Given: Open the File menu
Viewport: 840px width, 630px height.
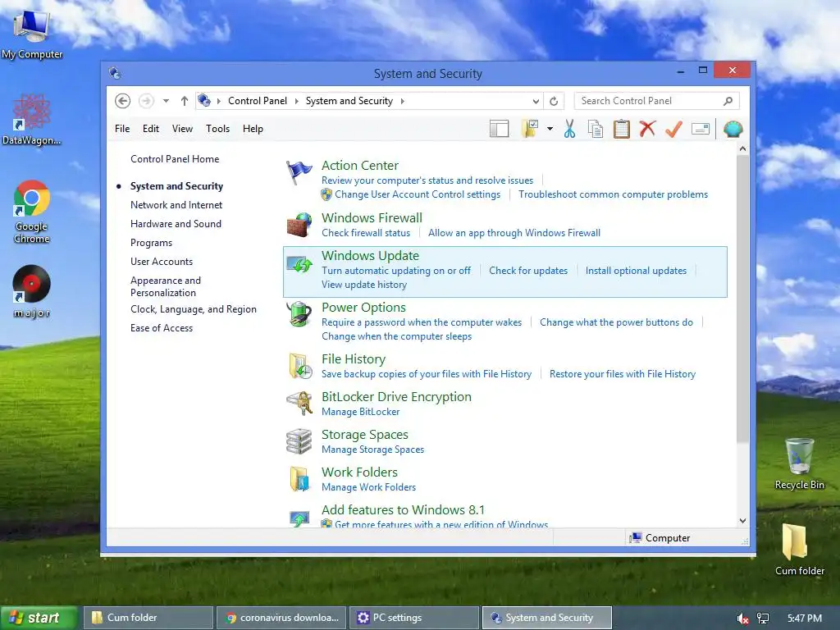Looking at the screenshot, I should pos(122,129).
